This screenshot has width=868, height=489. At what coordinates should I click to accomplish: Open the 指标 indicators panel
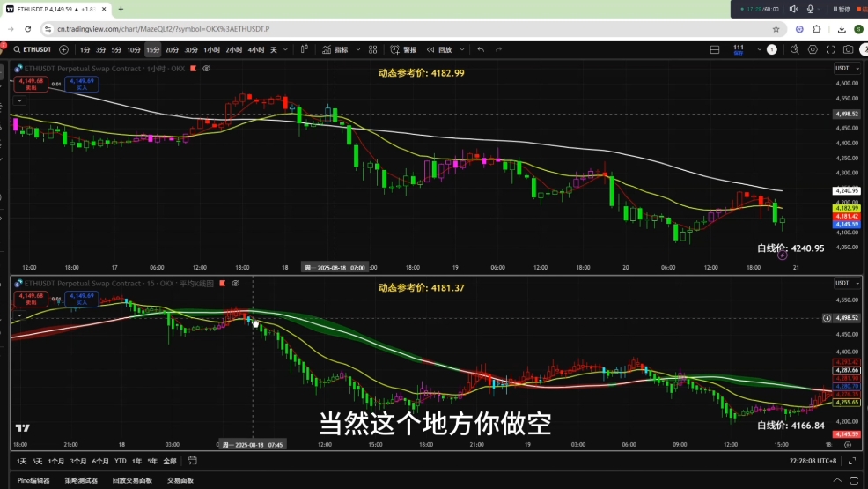(335, 49)
